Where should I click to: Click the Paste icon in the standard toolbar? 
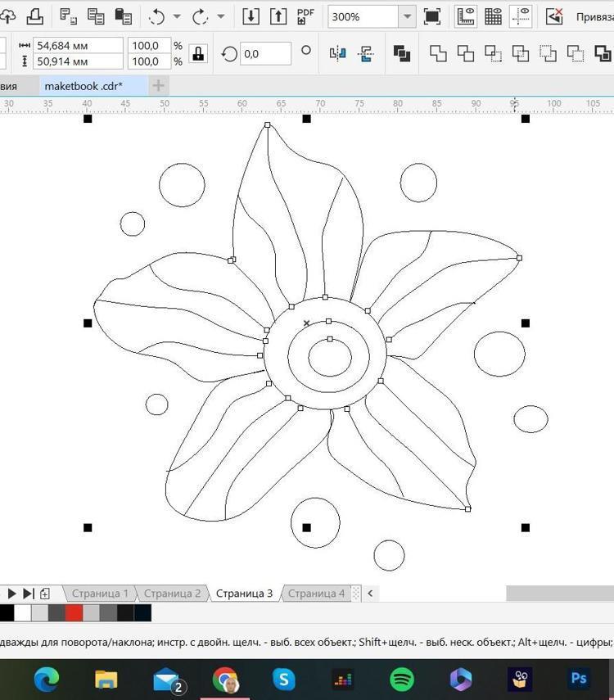coord(124,16)
